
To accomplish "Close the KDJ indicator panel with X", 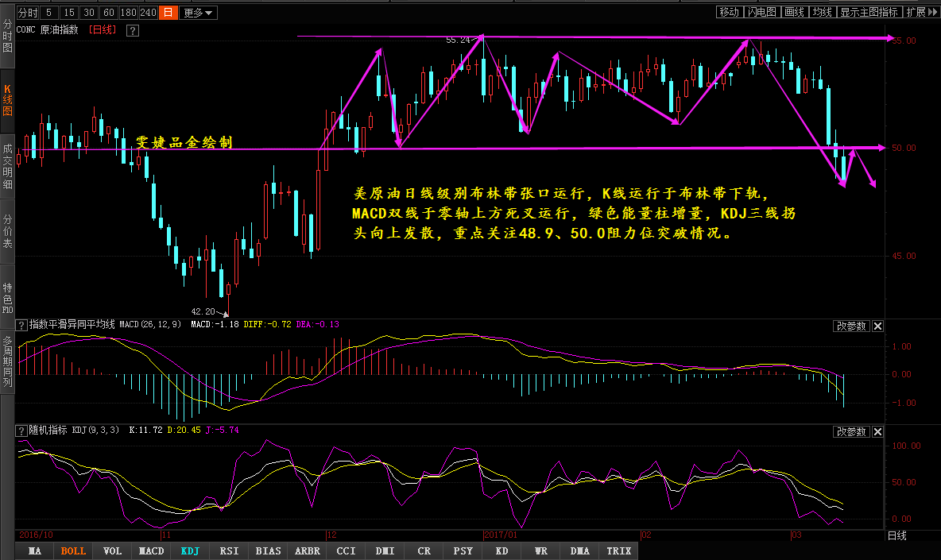I will pyautogui.click(x=877, y=431).
